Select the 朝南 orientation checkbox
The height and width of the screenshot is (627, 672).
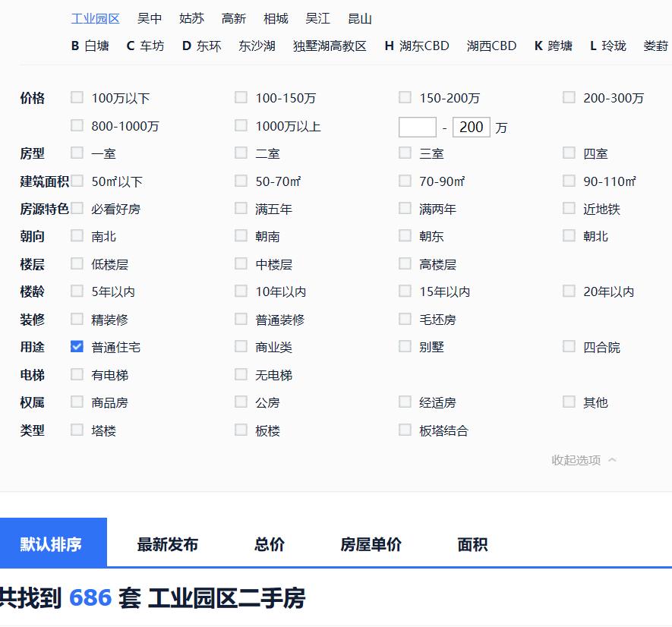click(x=241, y=235)
